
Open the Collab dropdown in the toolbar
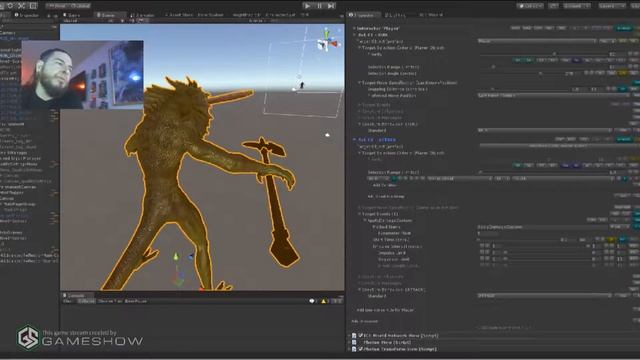pyautogui.click(x=530, y=6)
